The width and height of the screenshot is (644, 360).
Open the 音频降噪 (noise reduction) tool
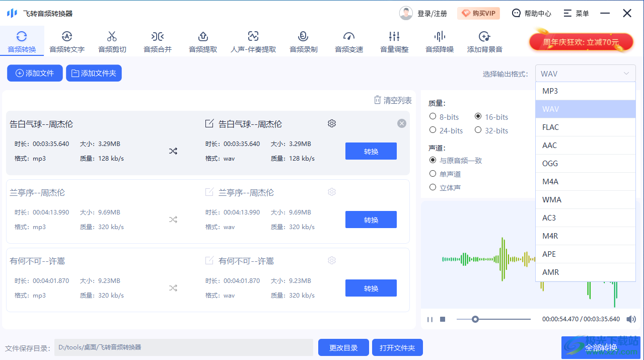pos(439,41)
